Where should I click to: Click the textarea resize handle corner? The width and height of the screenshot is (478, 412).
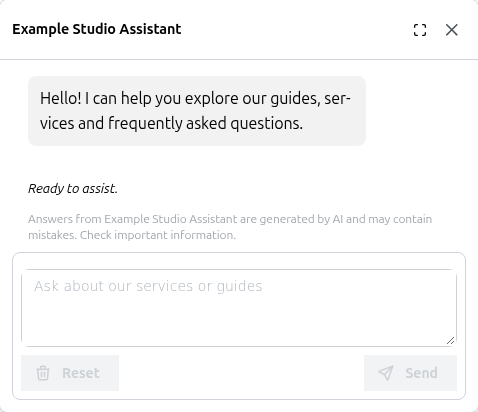pos(450,341)
